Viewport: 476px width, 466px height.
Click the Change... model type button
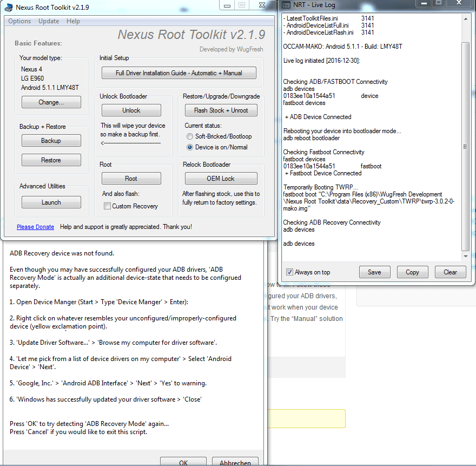pyautogui.click(x=51, y=102)
